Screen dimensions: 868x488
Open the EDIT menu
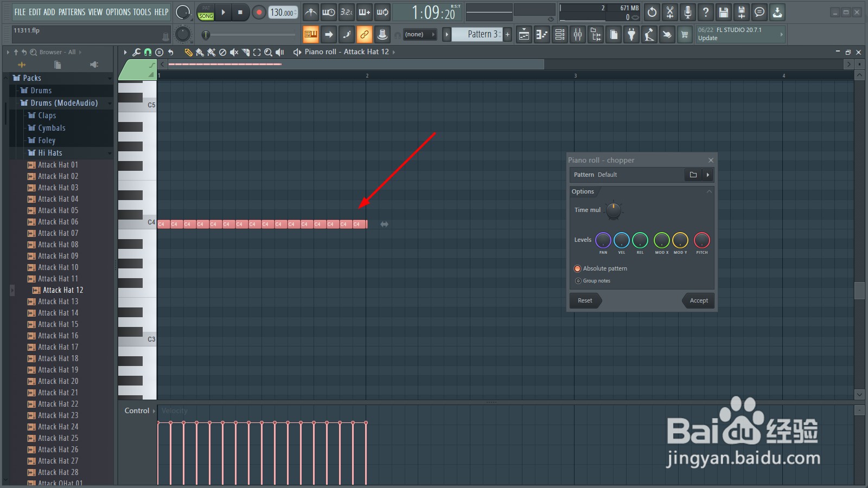click(x=35, y=12)
